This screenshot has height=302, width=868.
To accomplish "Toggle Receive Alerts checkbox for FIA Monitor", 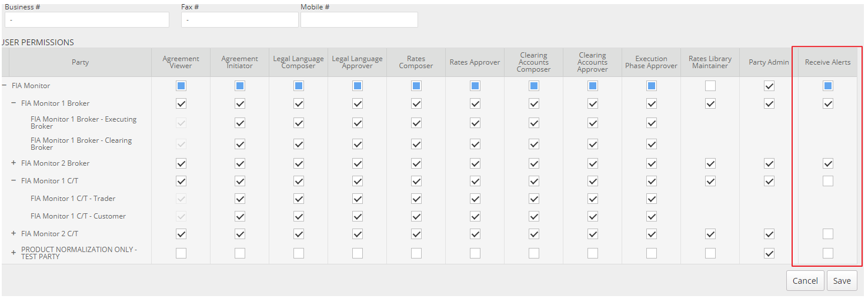I will coord(828,86).
